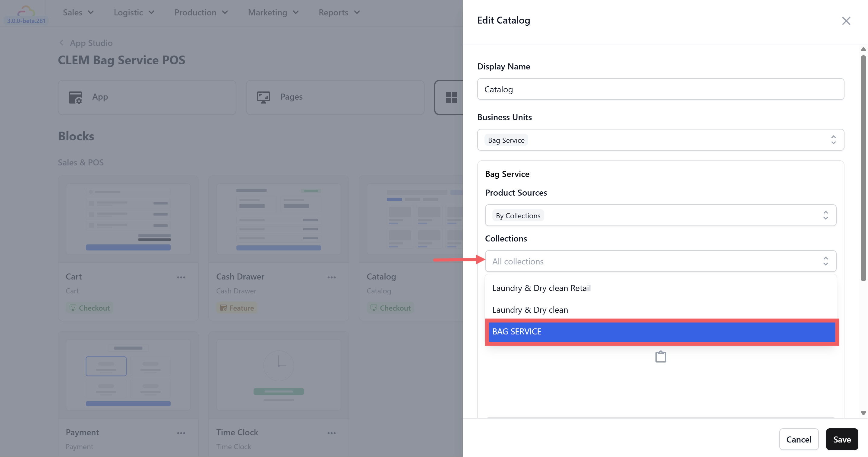The width and height of the screenshot is (868, 457).
Task: Click the app logo icon
Action: point(26,11)
